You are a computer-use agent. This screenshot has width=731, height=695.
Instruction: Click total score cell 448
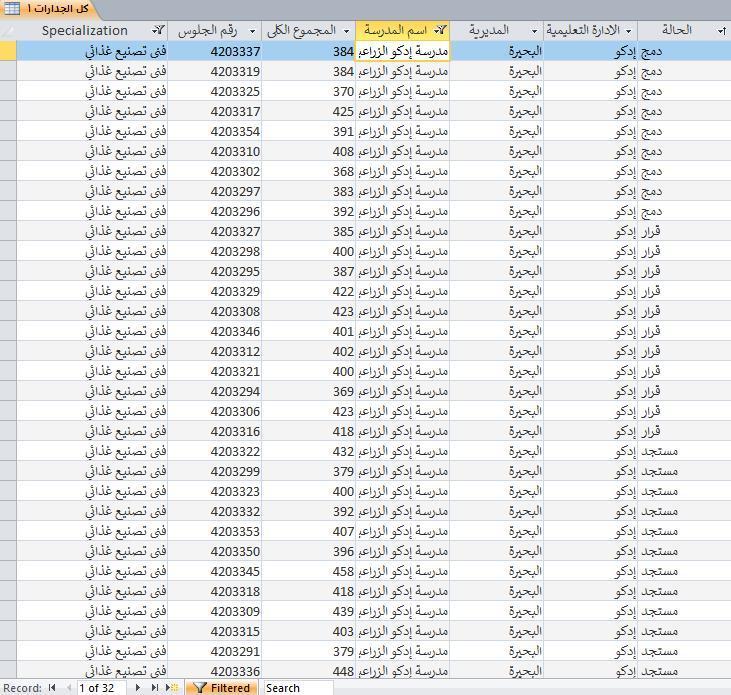(309, 672)
